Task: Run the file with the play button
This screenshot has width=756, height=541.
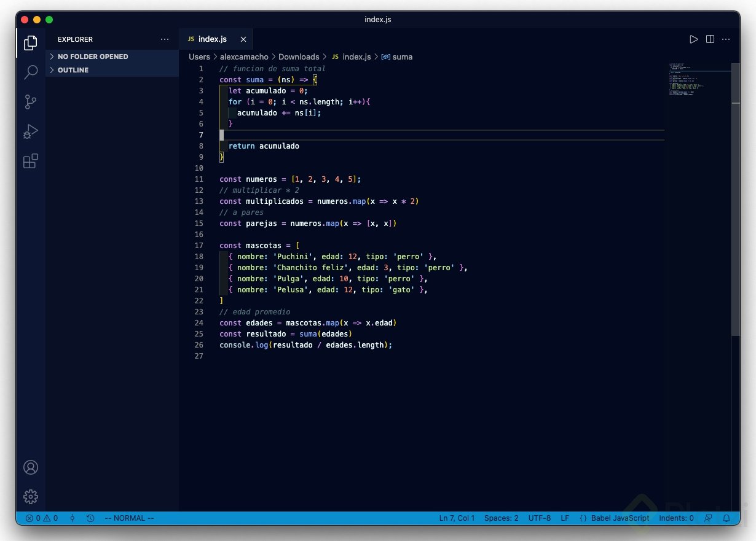Action: click(x=693, y=39)
